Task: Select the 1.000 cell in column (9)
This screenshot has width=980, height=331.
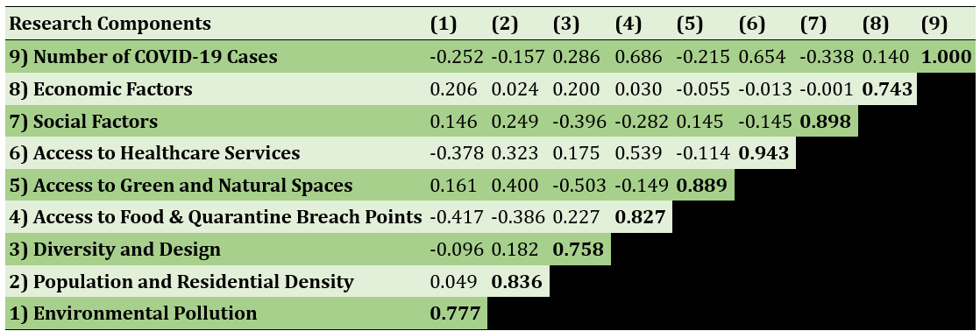Action: tap(947, 57)
